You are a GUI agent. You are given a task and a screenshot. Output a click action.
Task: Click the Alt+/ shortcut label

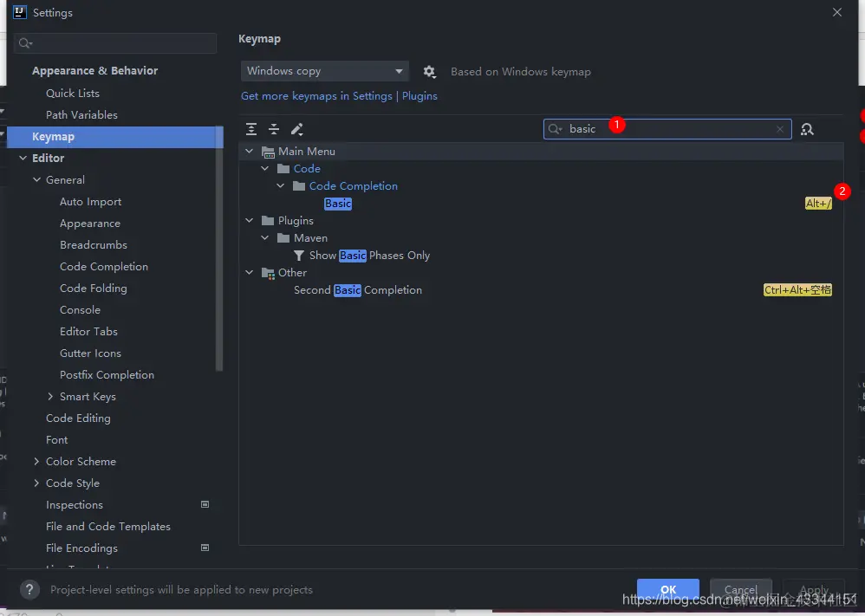click(818, 204)
